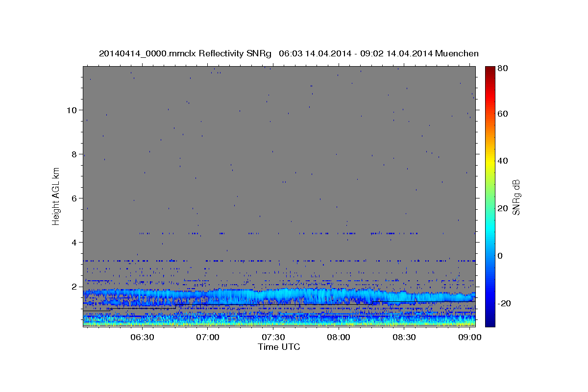
Task: Select the 06:30 time tick label
Action: click(x=142, y=338)
